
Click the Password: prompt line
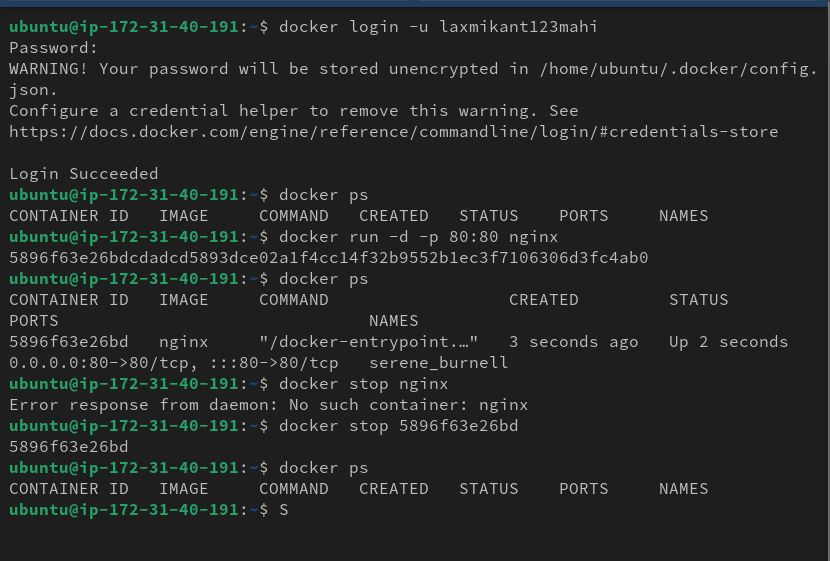[53, 48]
